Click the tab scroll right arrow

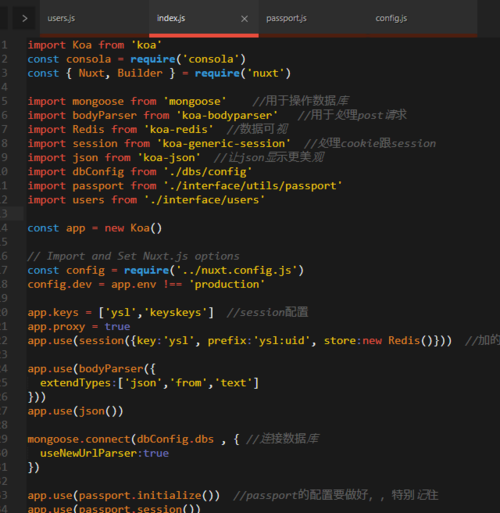(24, 18)
